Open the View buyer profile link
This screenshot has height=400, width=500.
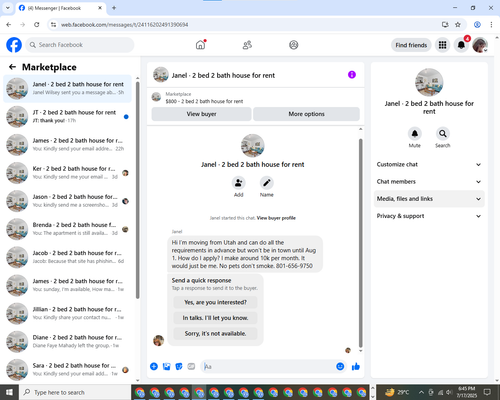[276, 218]
